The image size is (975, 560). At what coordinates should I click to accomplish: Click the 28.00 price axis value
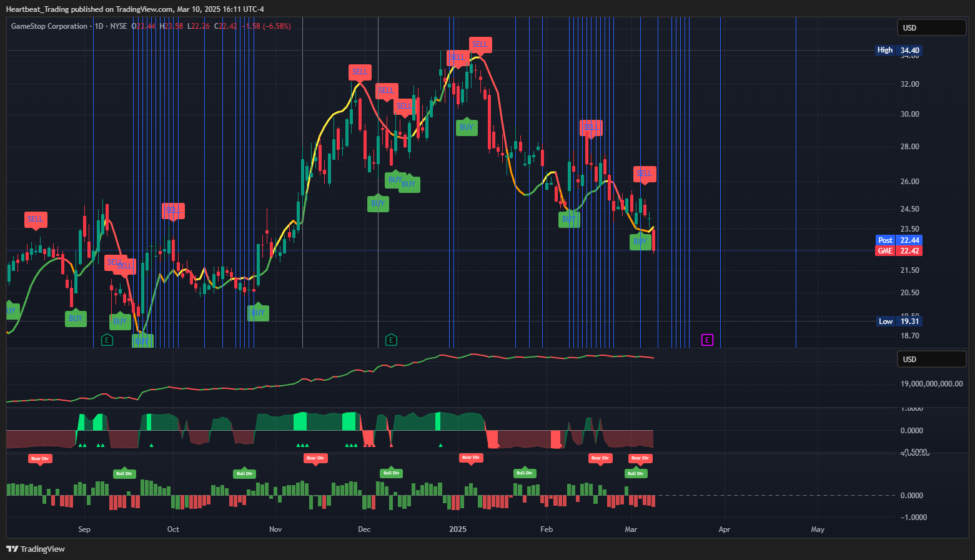click(909, 147)
